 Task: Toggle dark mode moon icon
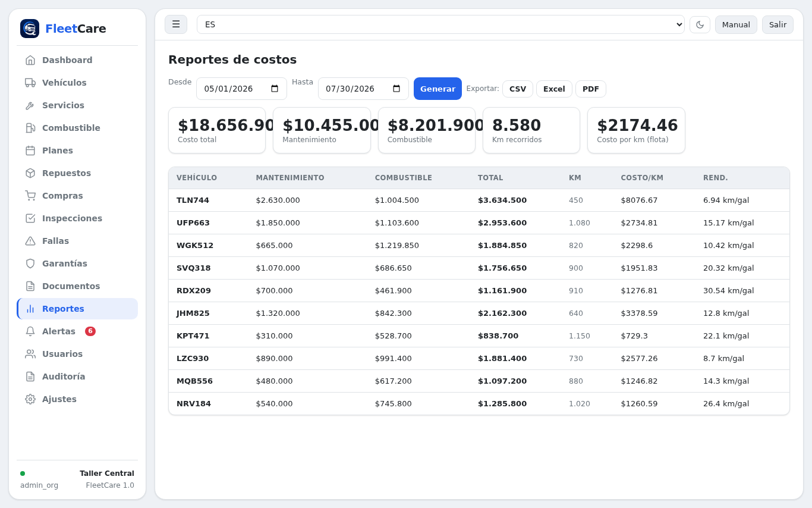pyautogui.click(x=700, y=24)
